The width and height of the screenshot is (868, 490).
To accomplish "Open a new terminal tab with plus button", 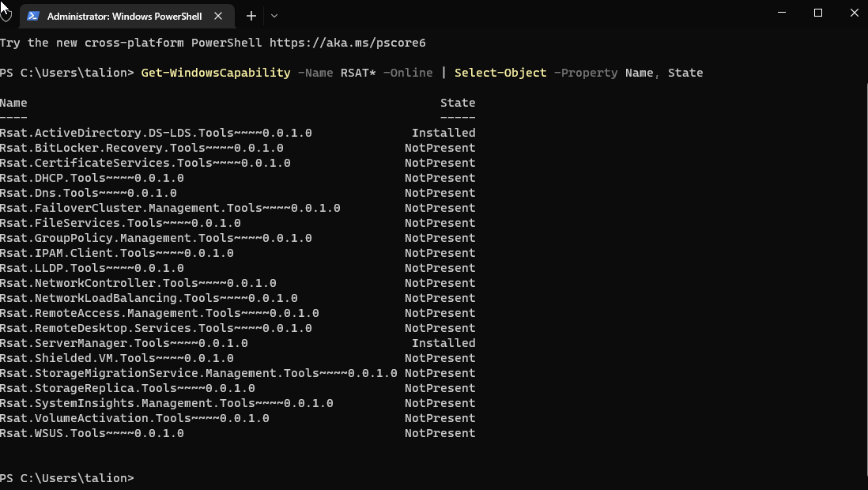I will click(x=251, y=16).
